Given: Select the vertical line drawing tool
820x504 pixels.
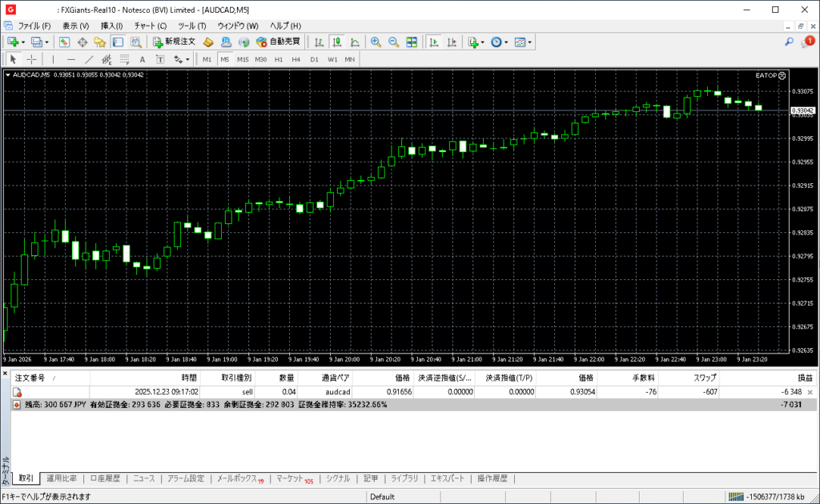Looking at the screenshot, I should coord(53,59).
